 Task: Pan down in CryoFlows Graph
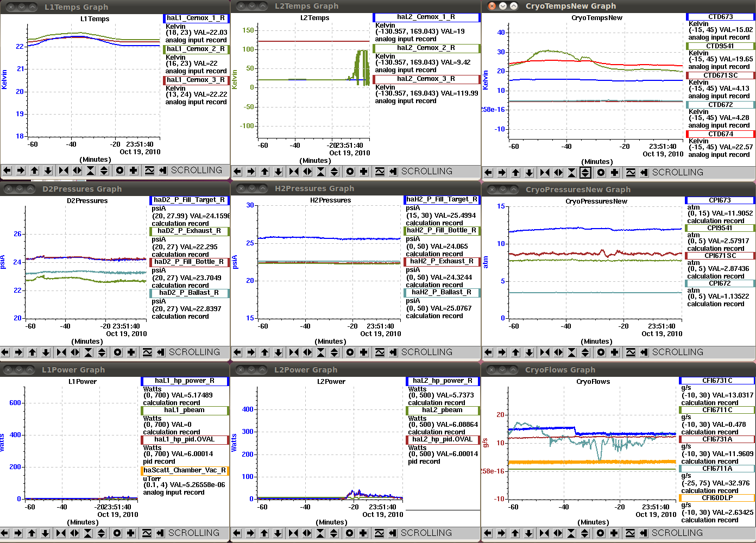528,533
